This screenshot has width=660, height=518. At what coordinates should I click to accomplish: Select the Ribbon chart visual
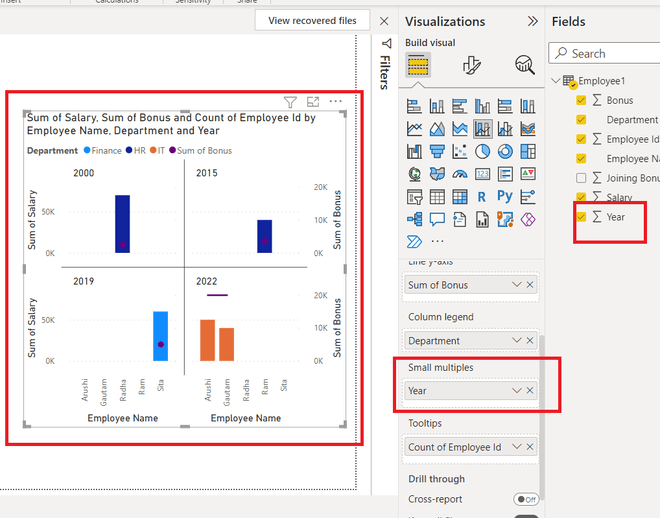click(x=528, y=129)
